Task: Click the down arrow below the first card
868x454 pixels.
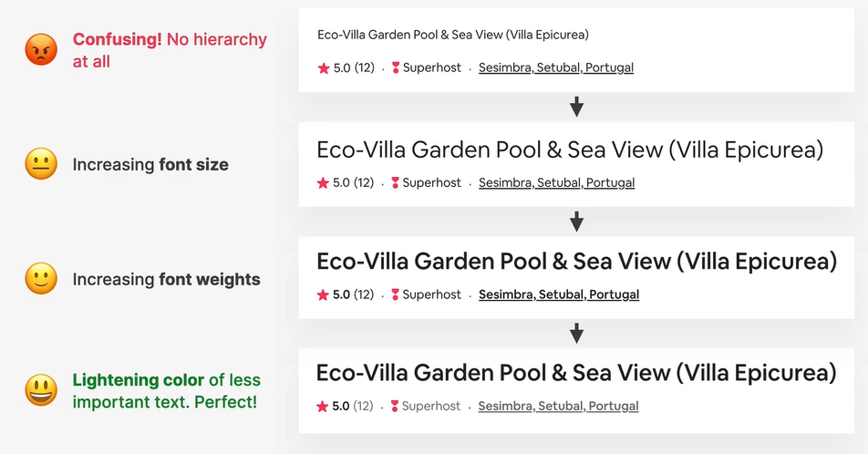Action: tap(577, 107)
